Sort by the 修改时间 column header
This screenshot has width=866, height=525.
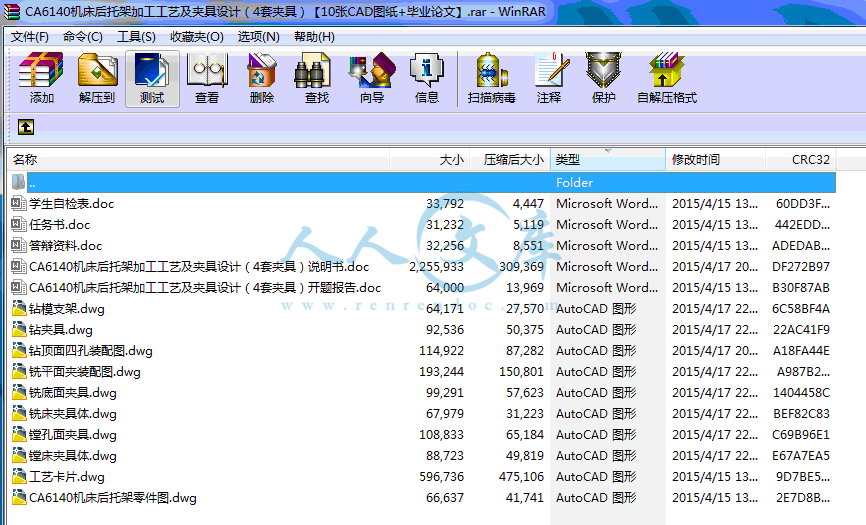click(716, 160)
